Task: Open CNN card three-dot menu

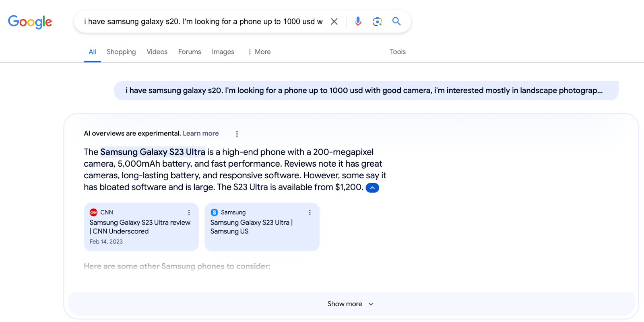Action: 189,212
